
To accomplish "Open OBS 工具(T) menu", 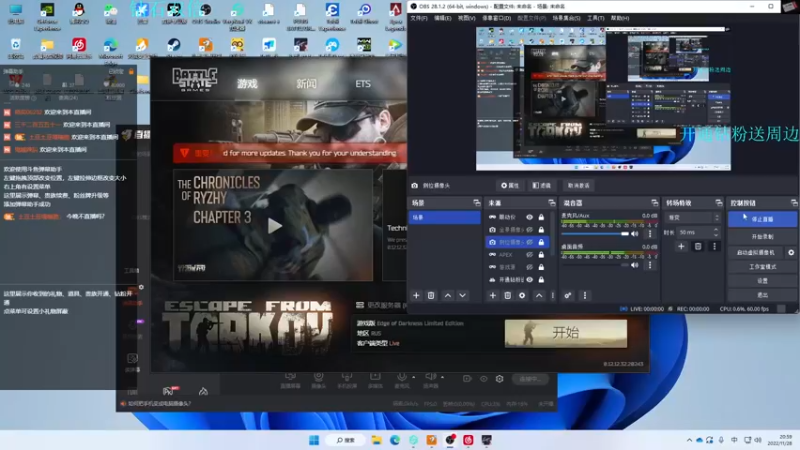I will click(x=595, y=18).
